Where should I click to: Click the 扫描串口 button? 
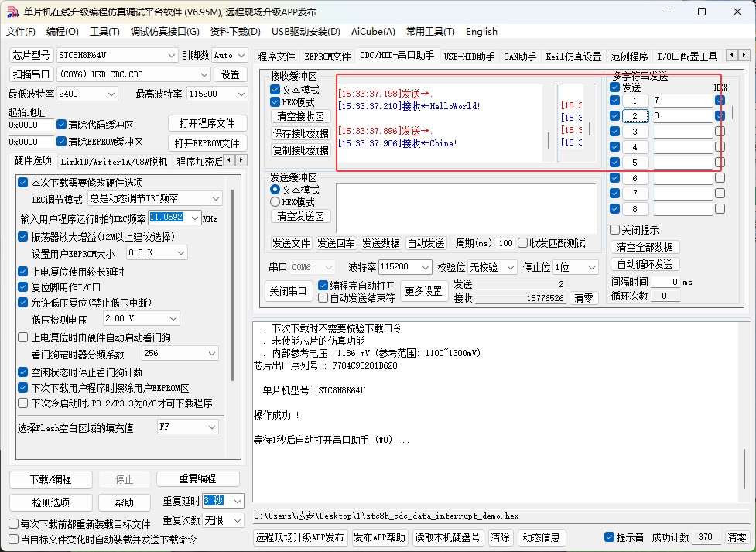point(32,74)
